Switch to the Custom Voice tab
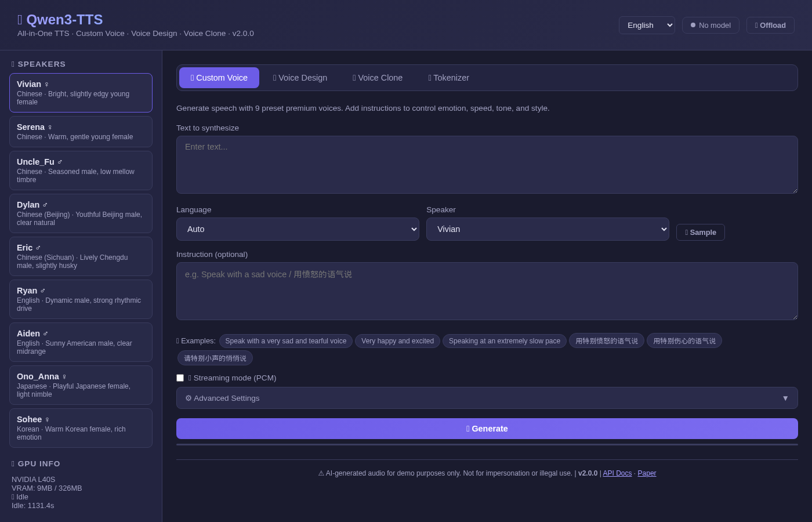The height and width of the screenshot is (522, 812). [219, 78]
